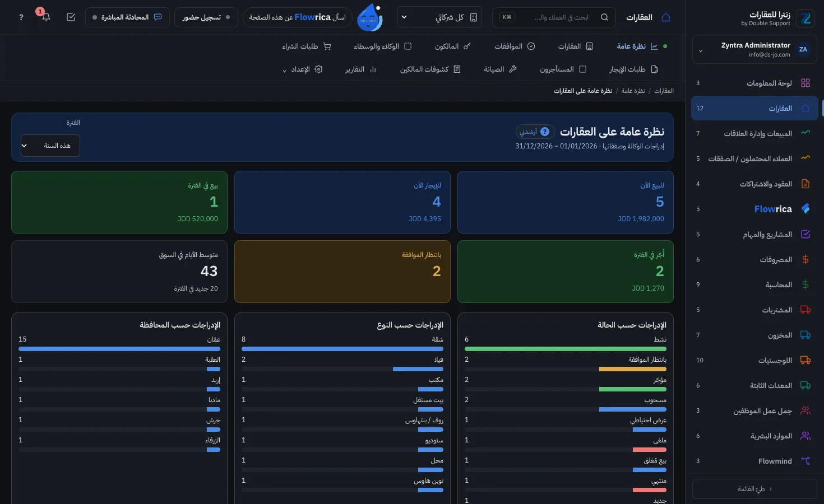Viewport: 824px width, 504px height.
Task: Collapse sidebar with طيّ القائمة
Action: tap(754, 489)
